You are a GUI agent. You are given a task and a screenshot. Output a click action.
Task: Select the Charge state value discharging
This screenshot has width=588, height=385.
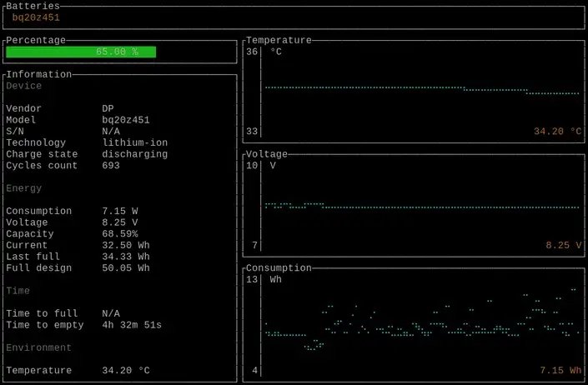[x=135, y=154]
